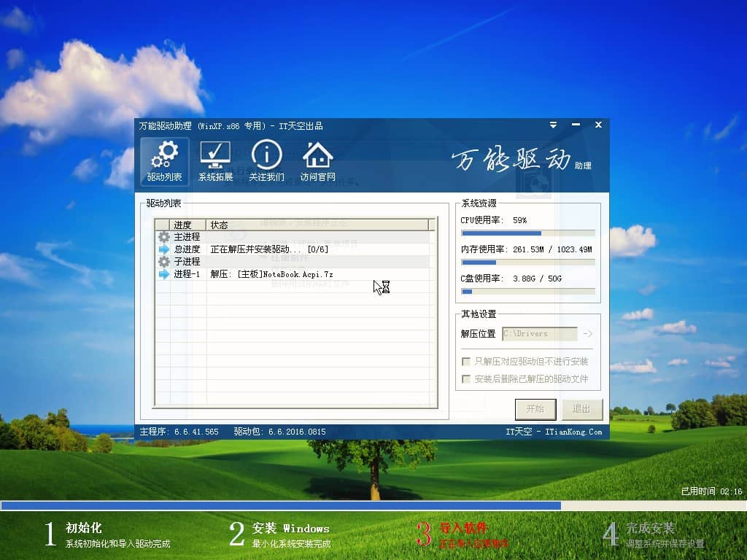Click the 访问官网 house icon
This screenshot has width=747, height=560.
(317, 162)
